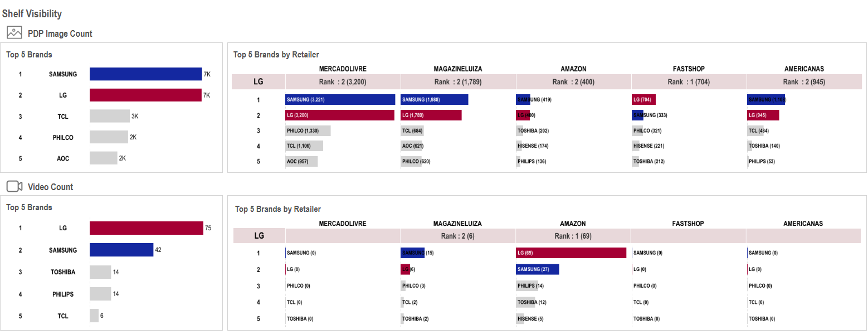Click the "Rank : 1 (69)" Amazon video cell
Viewport: 868px width, 334px height.
pyautogui.click(x=573, y=236)
